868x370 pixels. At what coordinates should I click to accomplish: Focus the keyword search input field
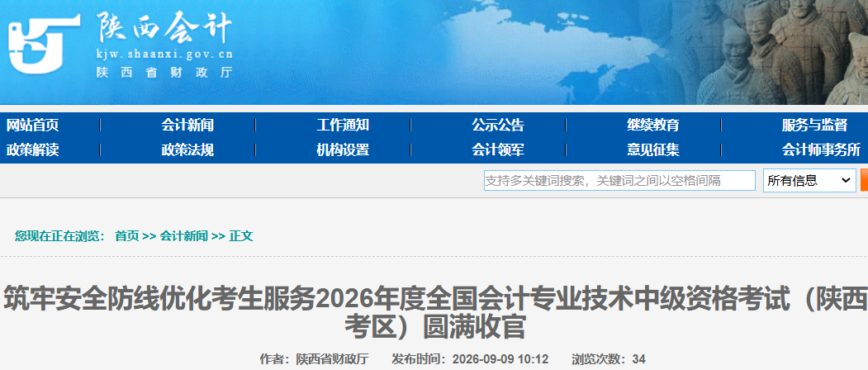coord(619,181)
